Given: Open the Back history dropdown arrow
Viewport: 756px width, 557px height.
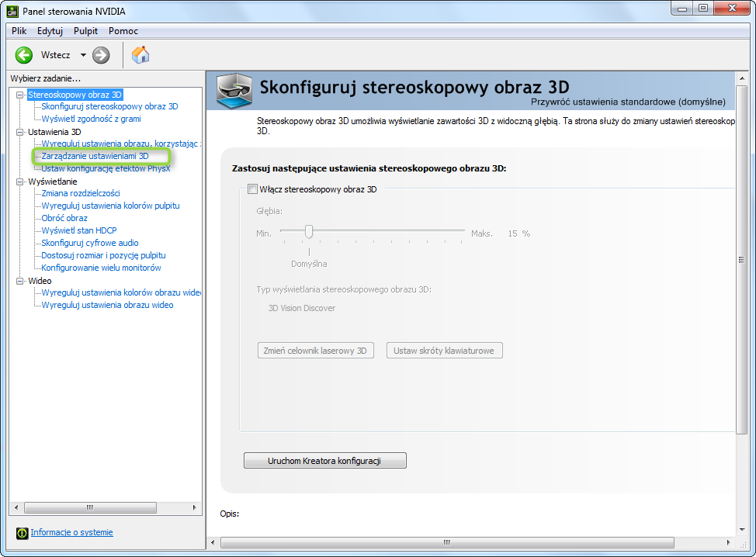Looking at the screenshot, I should (83, 55).
